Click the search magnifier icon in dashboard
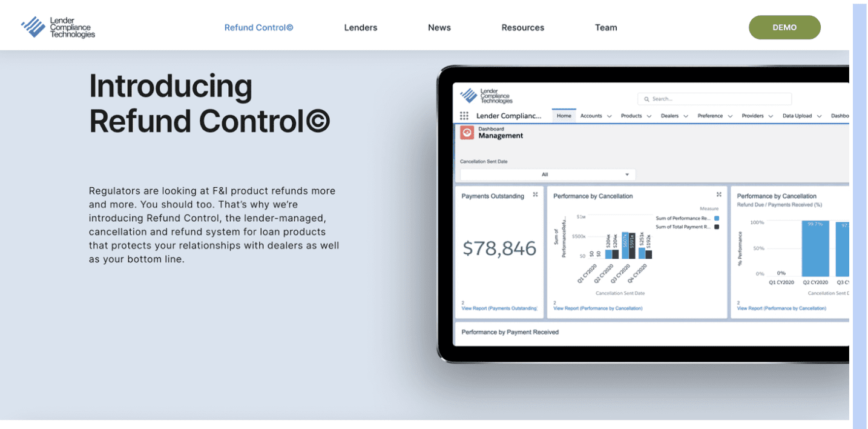Screen dimensions: 868x429 (646, 99)
